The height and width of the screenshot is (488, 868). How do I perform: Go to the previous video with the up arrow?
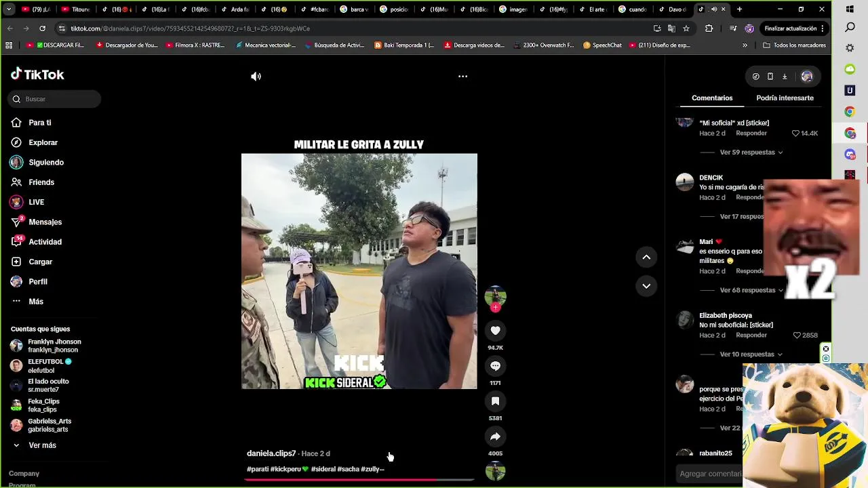click(646, 257)
